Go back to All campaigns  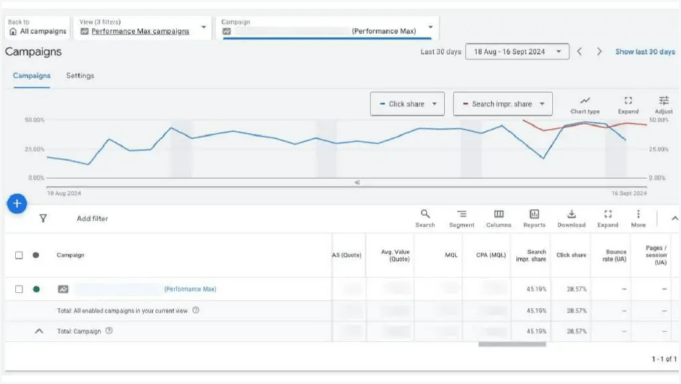tap(37, 28)
